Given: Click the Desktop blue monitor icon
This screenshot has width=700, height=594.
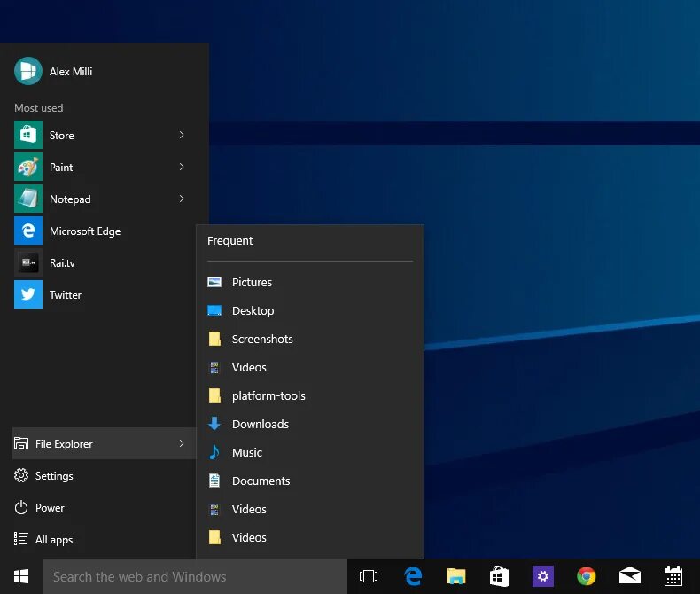Looking at the screenshot, I should click(214, 310).
